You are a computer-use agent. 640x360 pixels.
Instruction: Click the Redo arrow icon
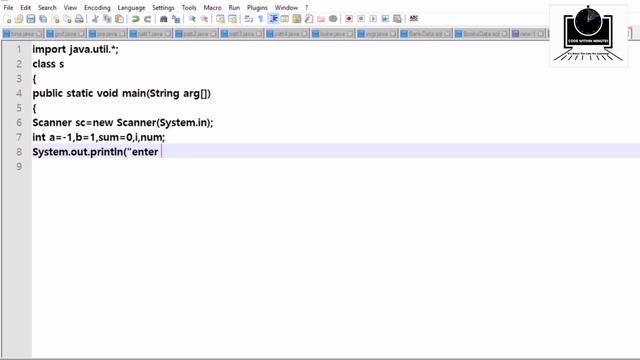(147, 19)
